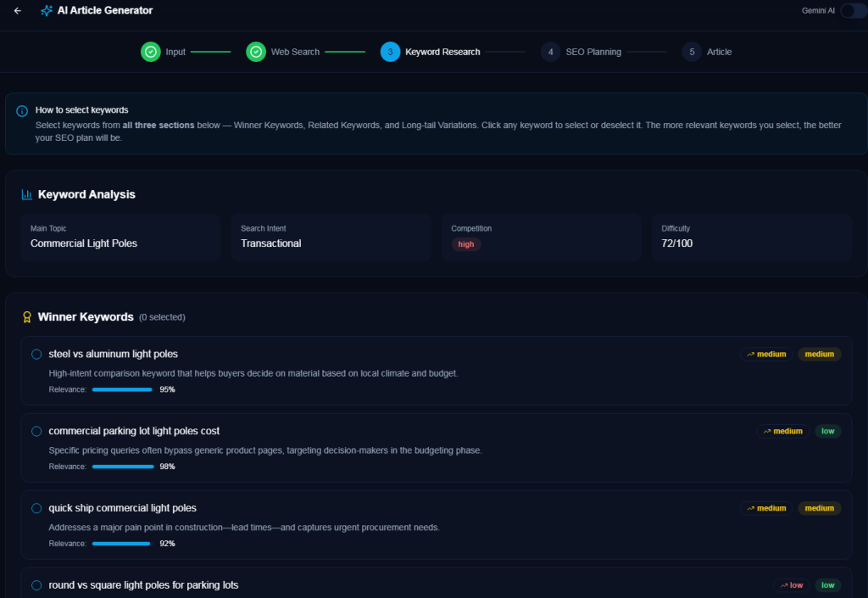The height and width of the screenshot is (598, 868).
Task: Click the medium trend badge on steel vs aluminum
Action: click(766, 355)
